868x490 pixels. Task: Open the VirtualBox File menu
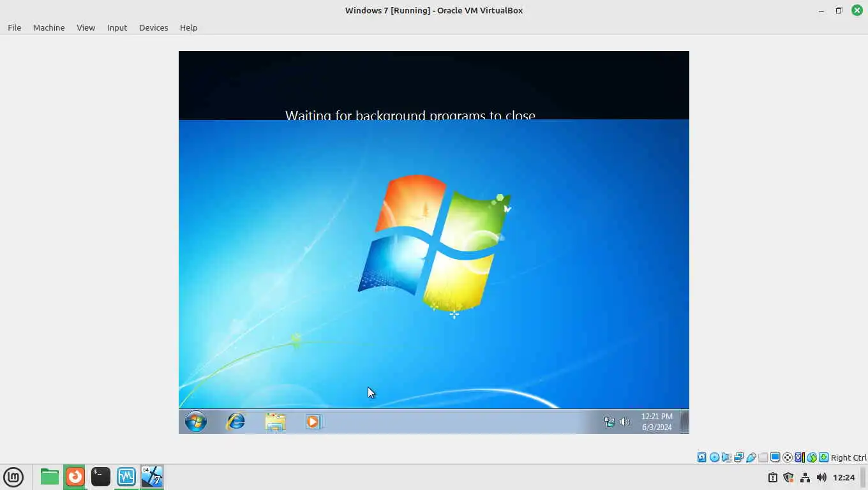(x=14, y=27)
